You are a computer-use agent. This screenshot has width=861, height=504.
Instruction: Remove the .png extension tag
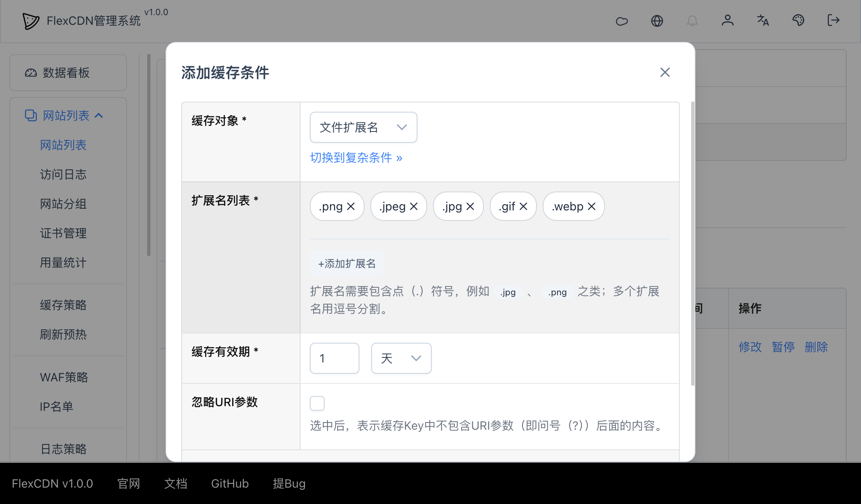[350, 206]
